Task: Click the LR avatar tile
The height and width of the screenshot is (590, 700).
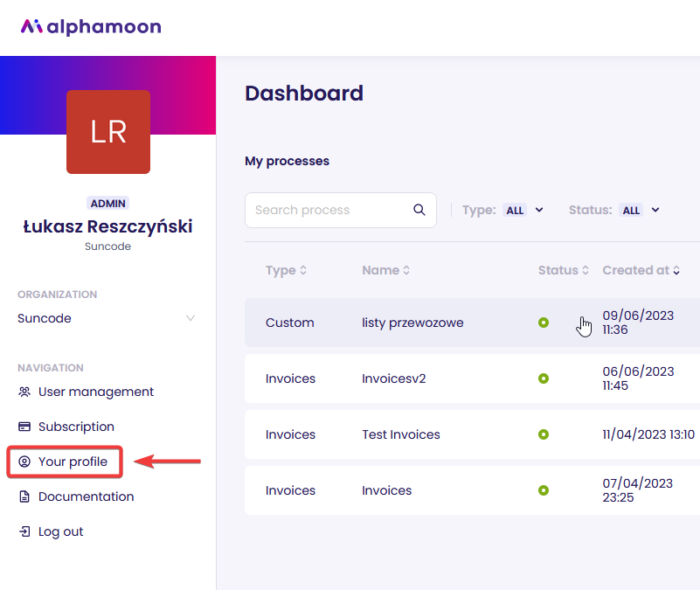Action: coord(108,132)
